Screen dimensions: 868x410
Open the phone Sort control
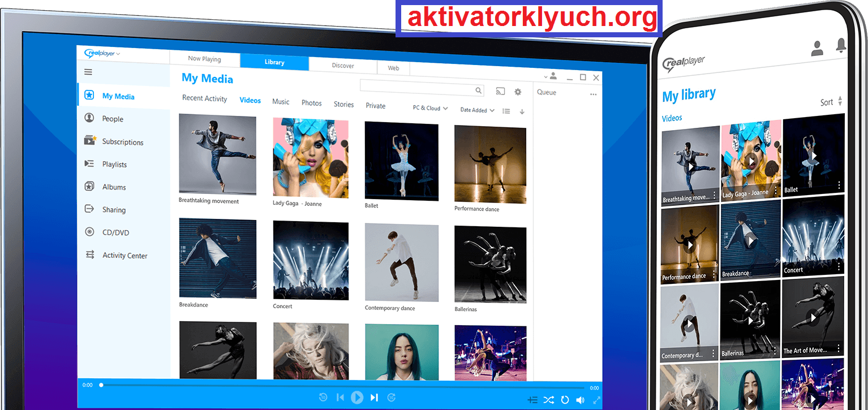coord(831,102)
